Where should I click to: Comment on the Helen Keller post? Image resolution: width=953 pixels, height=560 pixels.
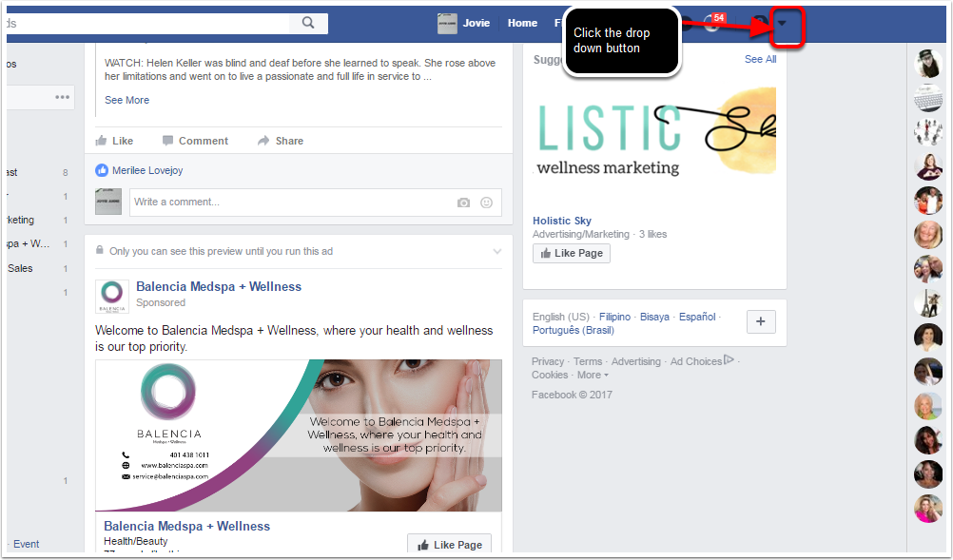(x=195, y=141)
